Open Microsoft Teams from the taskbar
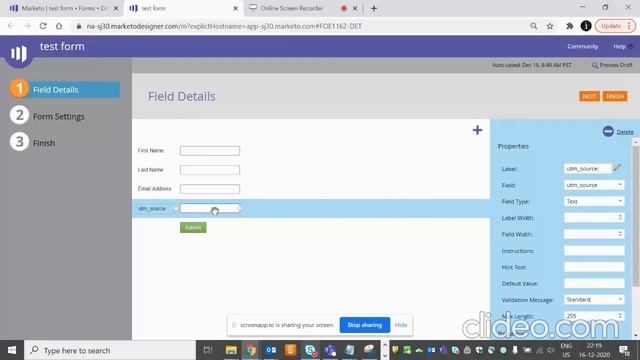 coord(330,350)
